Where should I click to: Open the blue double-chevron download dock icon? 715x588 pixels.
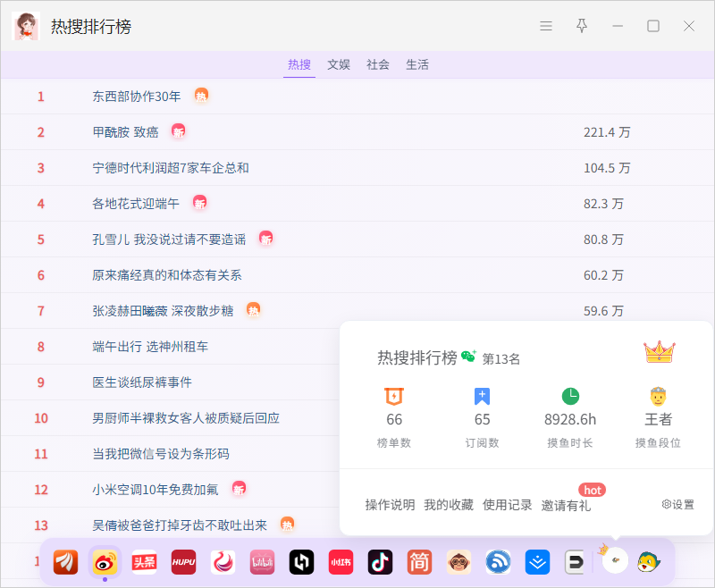tap(538, 562)
